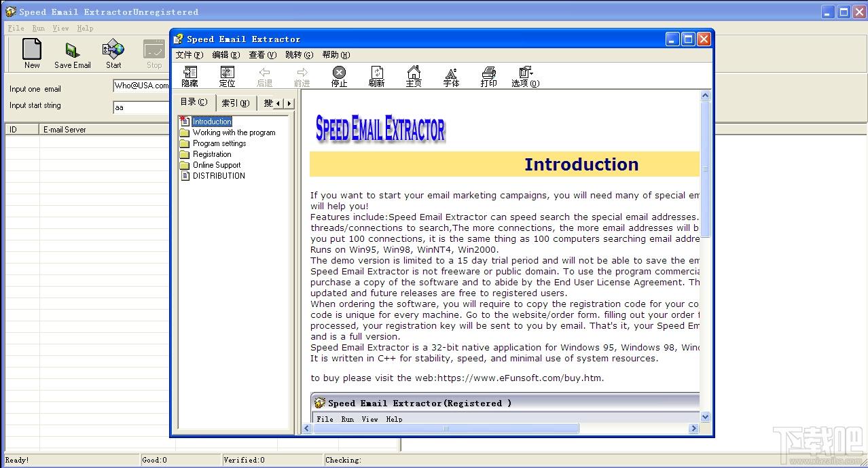
Task: Click the Good:0 status bar entry
Action: pyautogui.click(x=154, y=460)
